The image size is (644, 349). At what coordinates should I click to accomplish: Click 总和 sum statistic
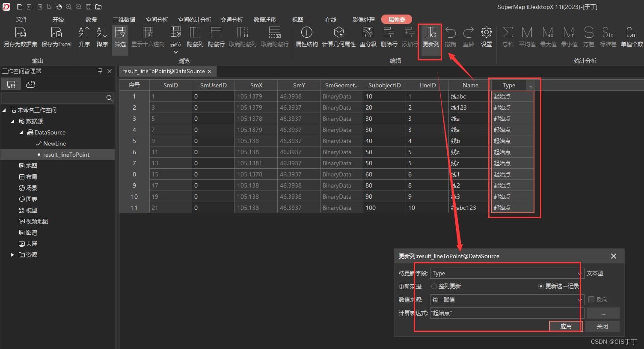click(508, 37)
